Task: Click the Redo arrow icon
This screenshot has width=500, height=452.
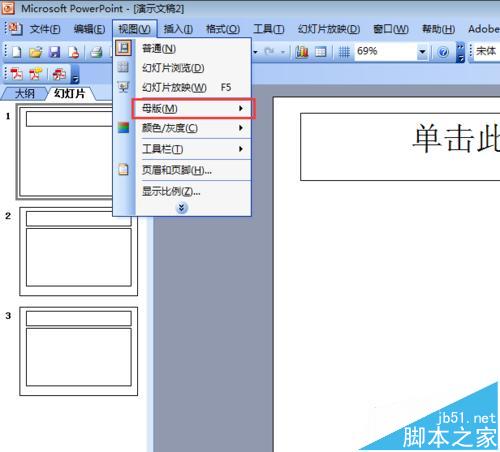Action: click(269, 52)
